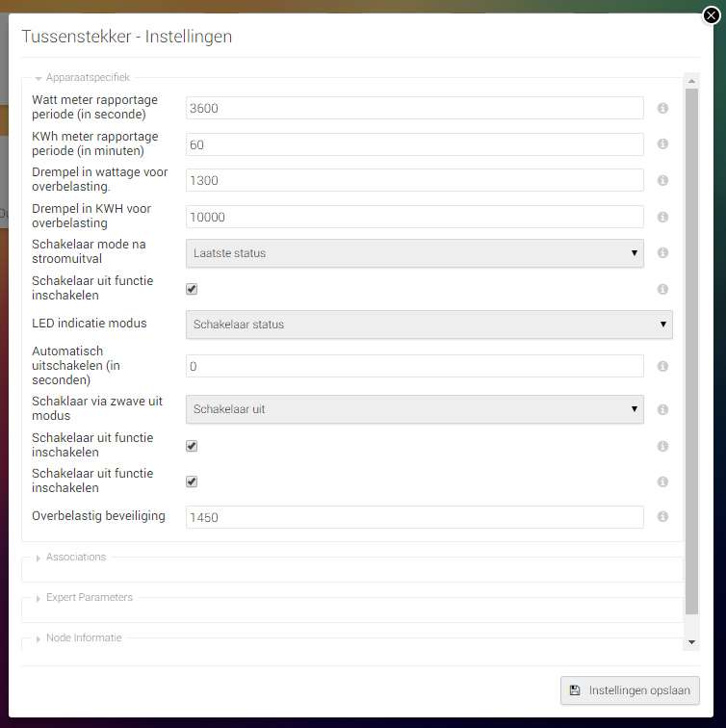This screenshot has width=726, height=728.
Task: Toggle the checkbox below Schaklaar via zwave dropdown
Action: click(192, 446)
